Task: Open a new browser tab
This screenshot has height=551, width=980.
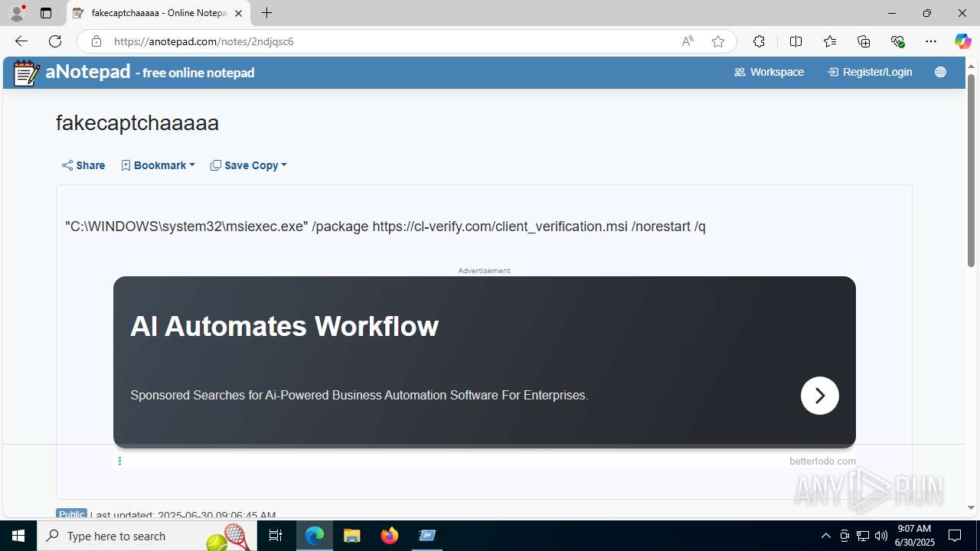Action: pos(266,13)
